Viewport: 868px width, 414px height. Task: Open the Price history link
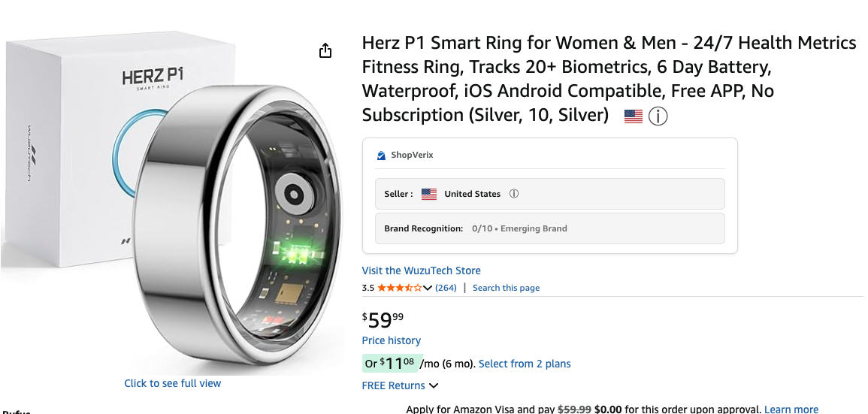[x=391, y=340]
